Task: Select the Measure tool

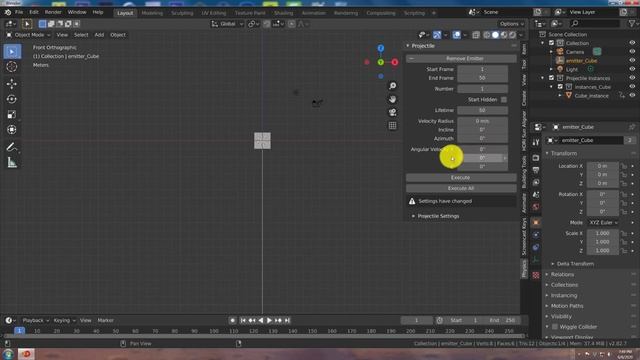Action: pos(12,162)
